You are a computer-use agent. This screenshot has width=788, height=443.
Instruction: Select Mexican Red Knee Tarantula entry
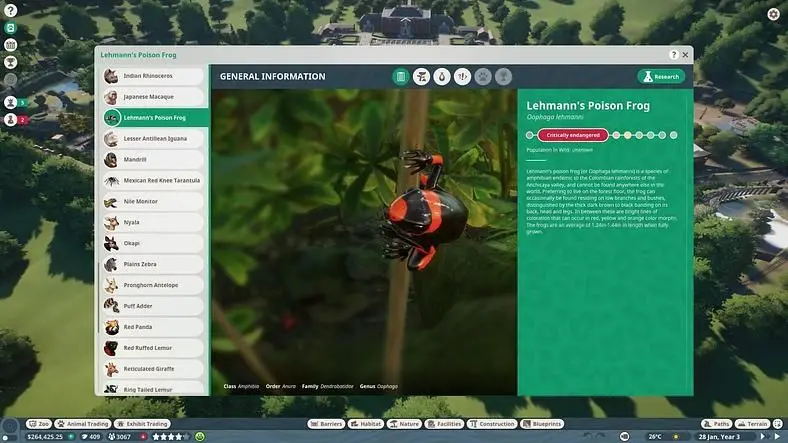coord(153,180)
